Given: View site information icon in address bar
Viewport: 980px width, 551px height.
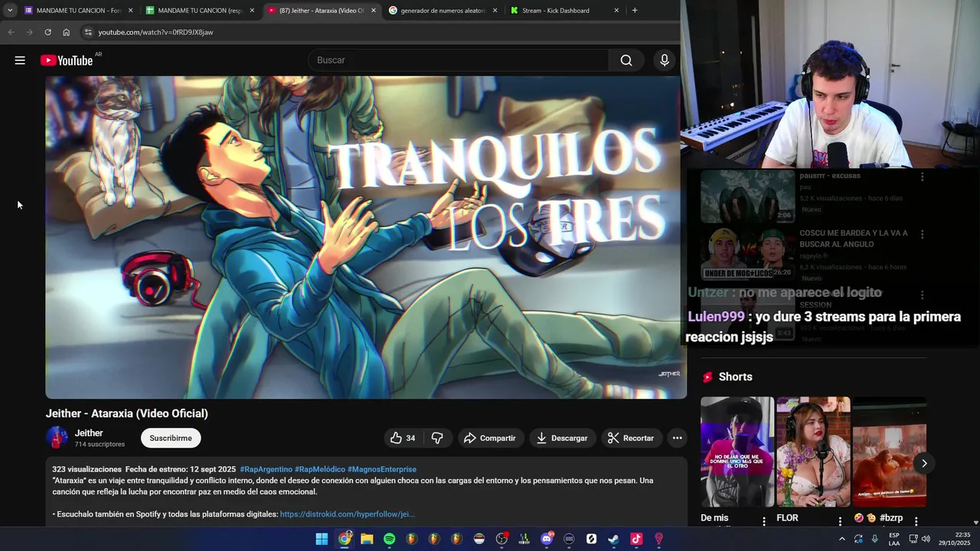Looking at the screenshot, I should coord(88,32).
